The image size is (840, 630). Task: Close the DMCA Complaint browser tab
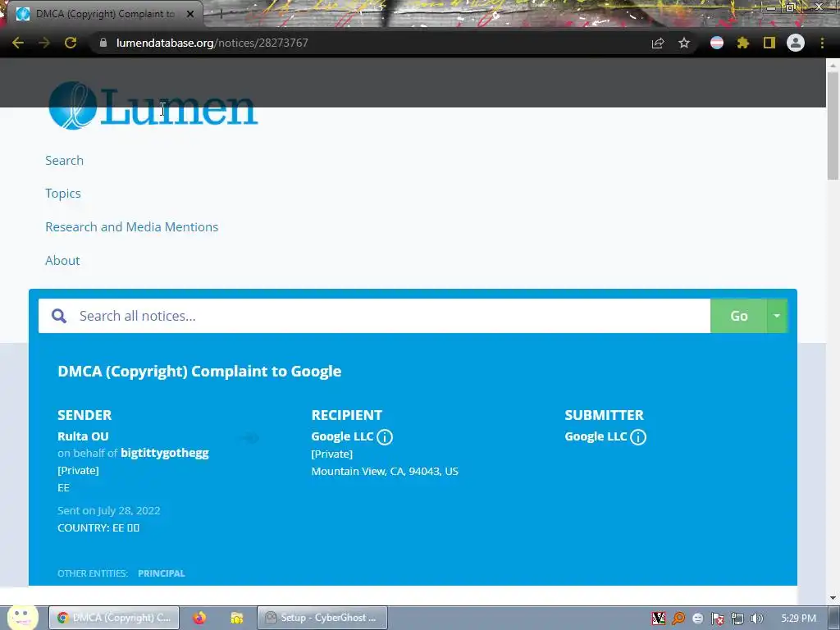pos(190,14)
